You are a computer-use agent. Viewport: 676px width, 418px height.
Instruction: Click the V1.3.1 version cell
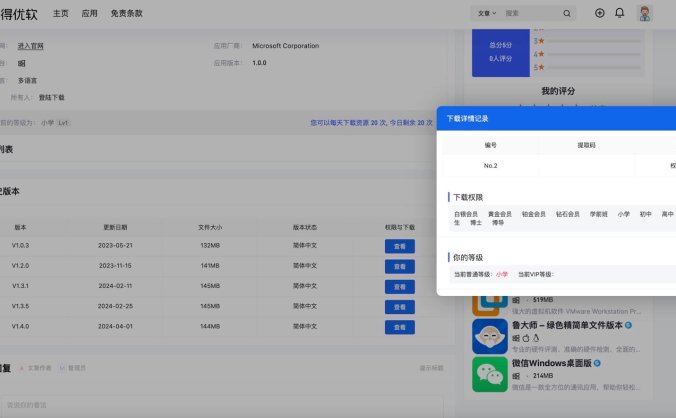coord(20,286)
